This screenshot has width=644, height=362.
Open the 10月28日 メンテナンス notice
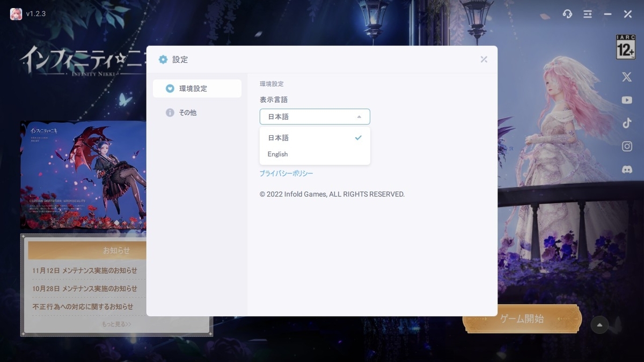point(85,289)
